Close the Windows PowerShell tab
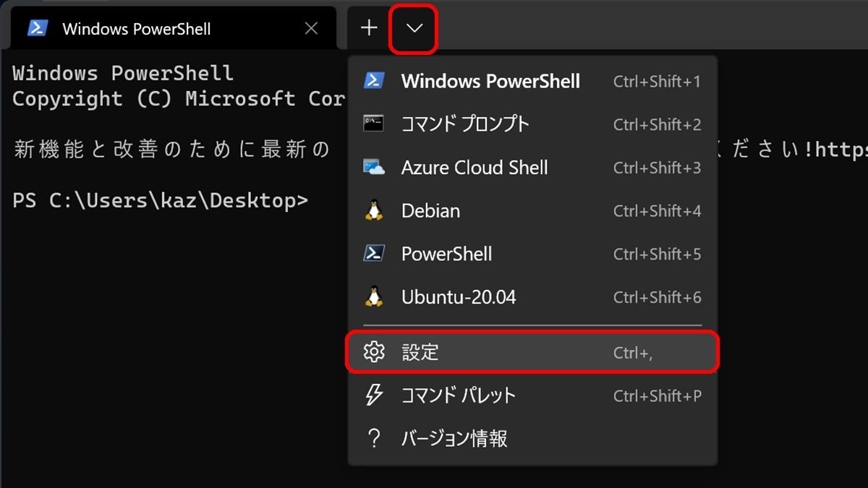Viewport: 868px width, 488px height. tap(311, 28)
